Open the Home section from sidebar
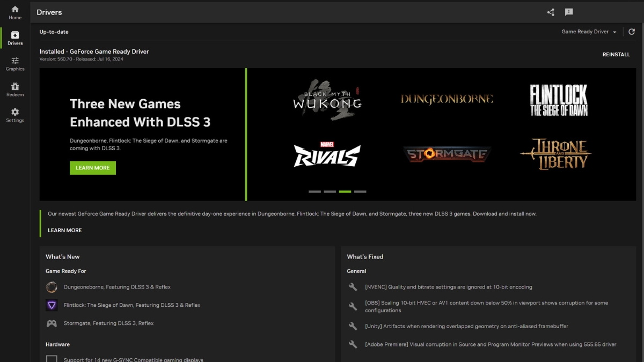This screenshot has height=362, width=644. [14, 11]
